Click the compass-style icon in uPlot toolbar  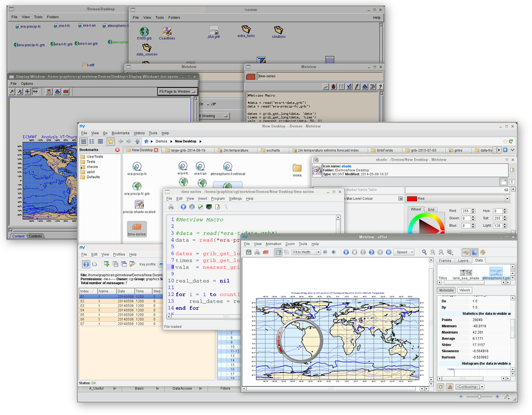click(x=483, y=252)
